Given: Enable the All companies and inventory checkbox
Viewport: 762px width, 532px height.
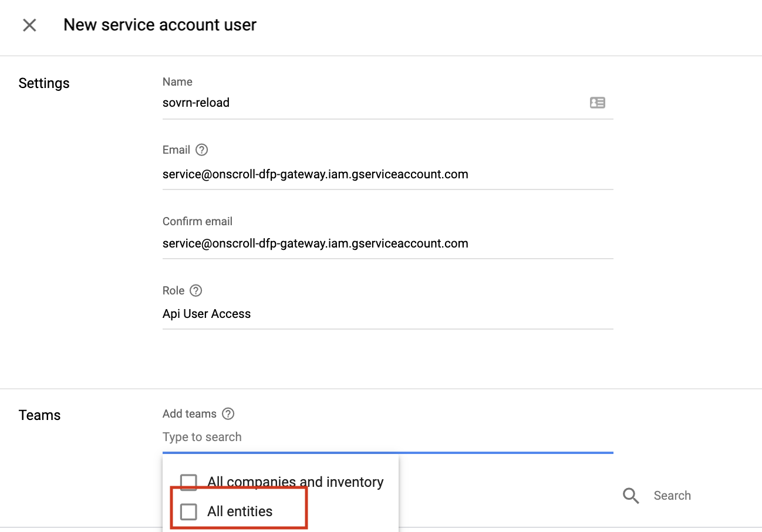Looking at the screenshot, I should click(x=188, y=482).
